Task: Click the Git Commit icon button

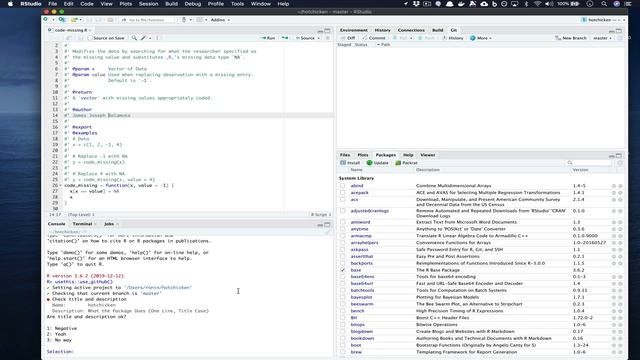Action: pyautogui.click(x=374, y=38)
